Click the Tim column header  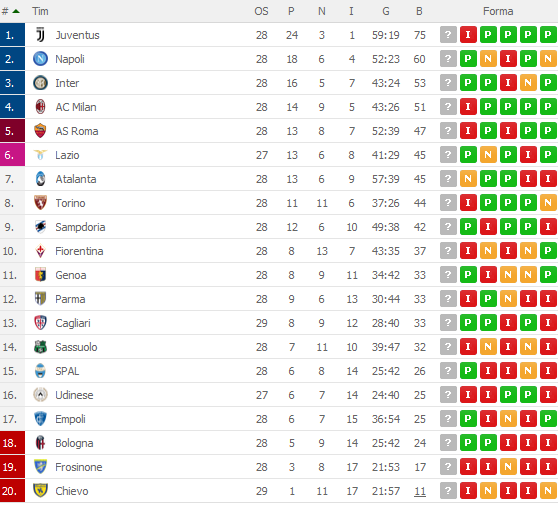40,11
